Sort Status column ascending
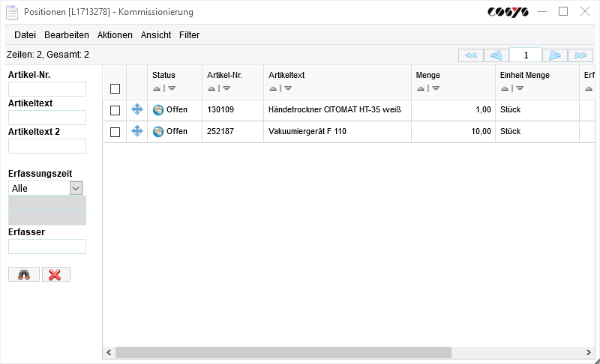This screenshot has width=600, height=364. coord(156,88)
